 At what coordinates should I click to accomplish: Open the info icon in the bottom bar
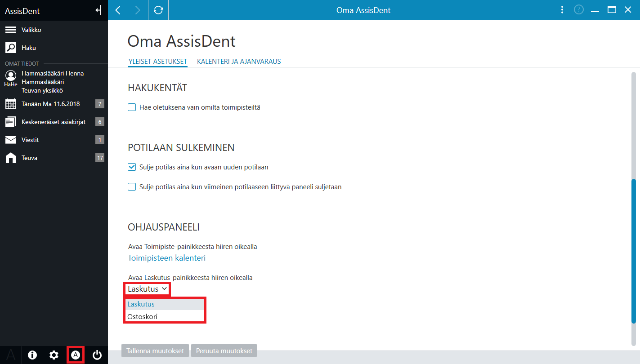(x=32, y=355)
